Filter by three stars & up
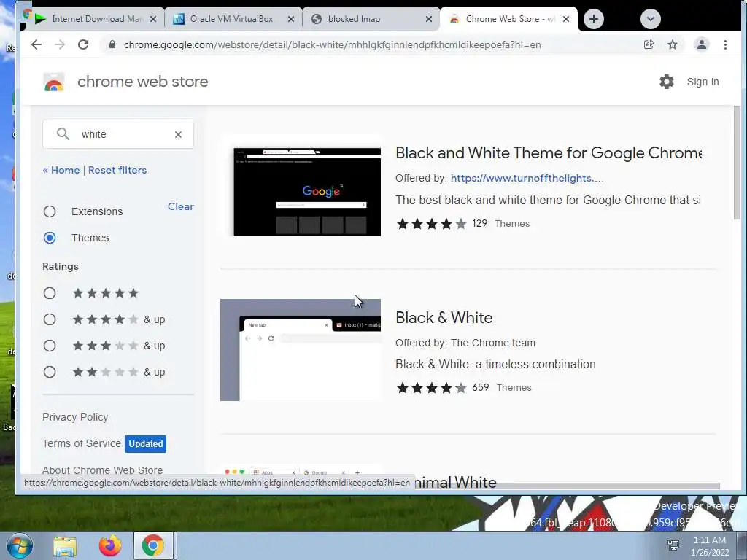The height and width of the screenshot is (560, 747). pyautogui.click(x=50, y=345)
